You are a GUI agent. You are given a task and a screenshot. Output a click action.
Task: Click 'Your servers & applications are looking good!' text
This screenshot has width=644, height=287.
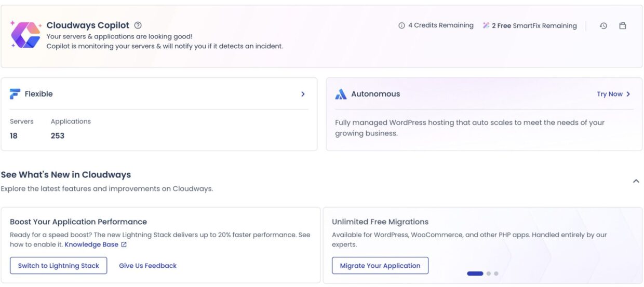point(119,36)
